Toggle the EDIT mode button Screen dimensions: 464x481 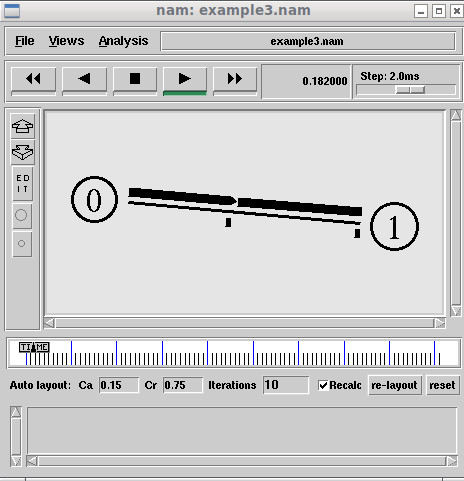coord(22,184)
